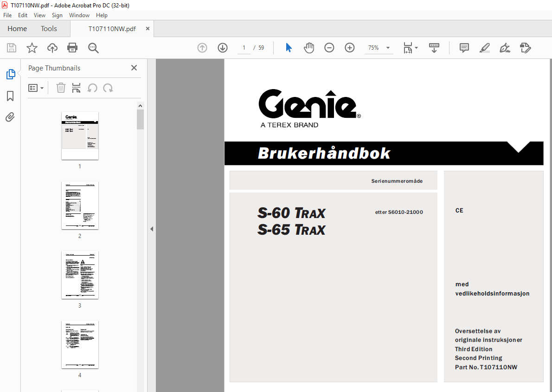Click the page break thumbnail tool icon

[x=76, y=88]
